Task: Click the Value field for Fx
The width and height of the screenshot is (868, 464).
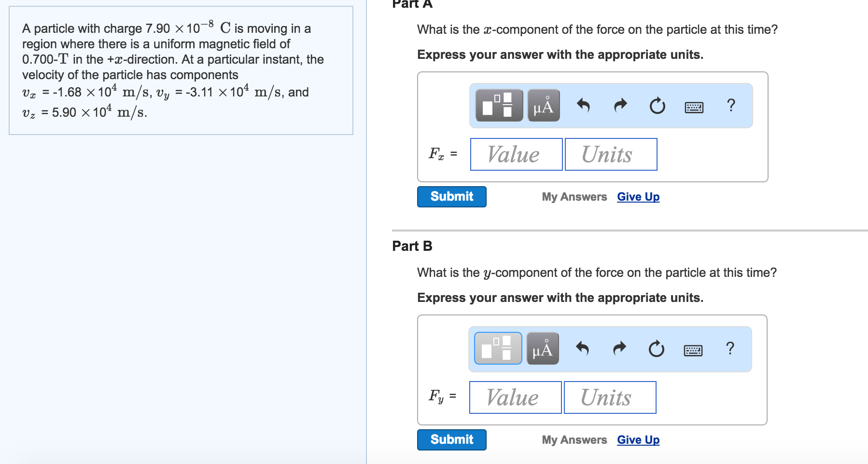Action: 515,154
